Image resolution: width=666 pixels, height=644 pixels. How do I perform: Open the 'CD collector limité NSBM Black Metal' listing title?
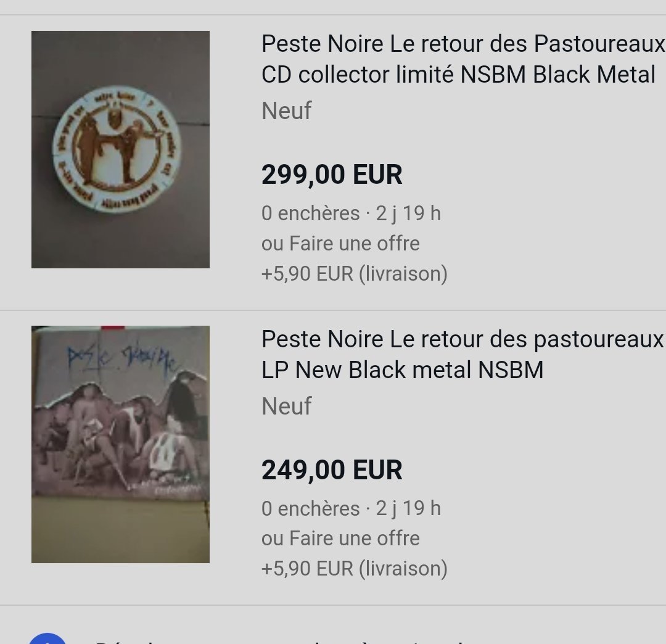tap(458, 75)
